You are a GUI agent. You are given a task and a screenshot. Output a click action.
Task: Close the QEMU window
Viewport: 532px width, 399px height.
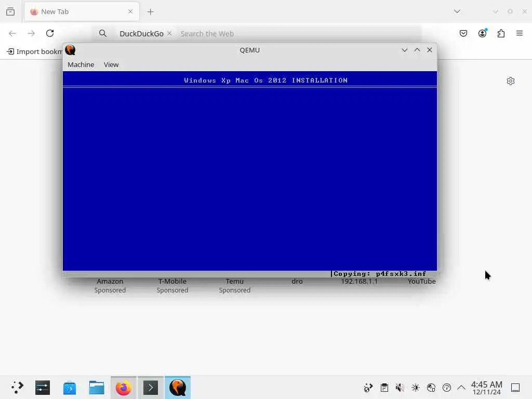430,50
